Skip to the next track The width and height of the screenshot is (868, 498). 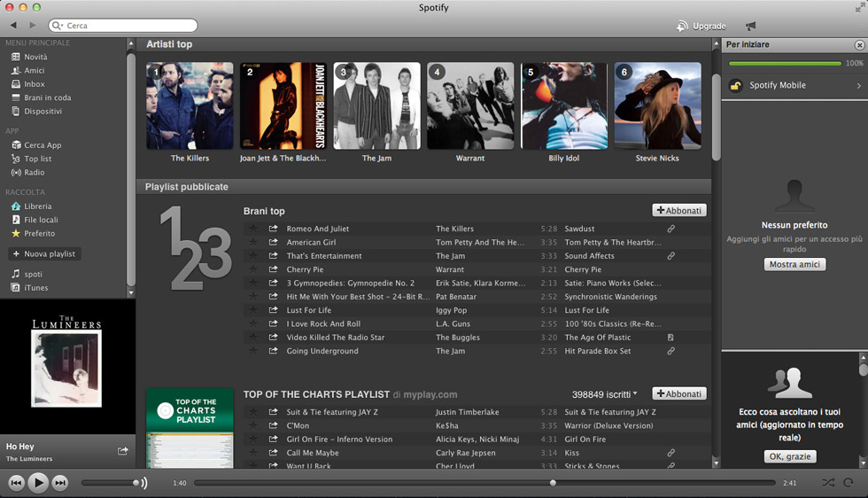(60, 483)
